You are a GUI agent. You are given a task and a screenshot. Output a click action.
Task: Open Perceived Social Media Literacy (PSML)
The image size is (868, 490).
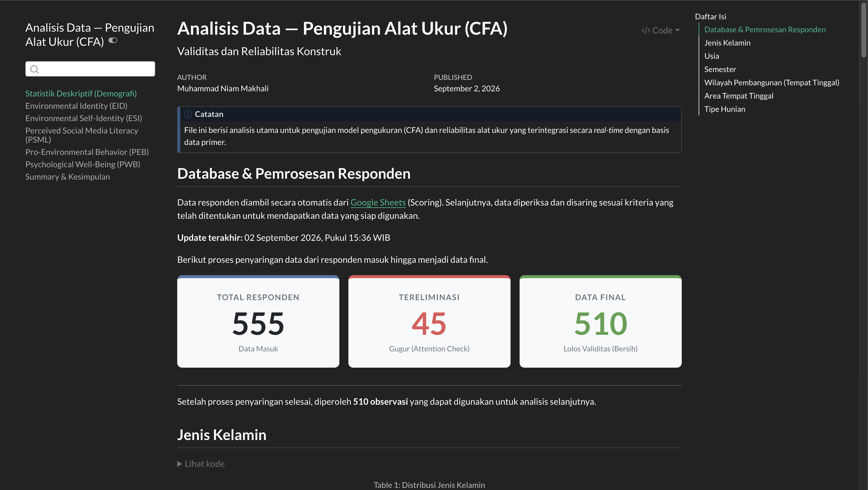point(82,135)
